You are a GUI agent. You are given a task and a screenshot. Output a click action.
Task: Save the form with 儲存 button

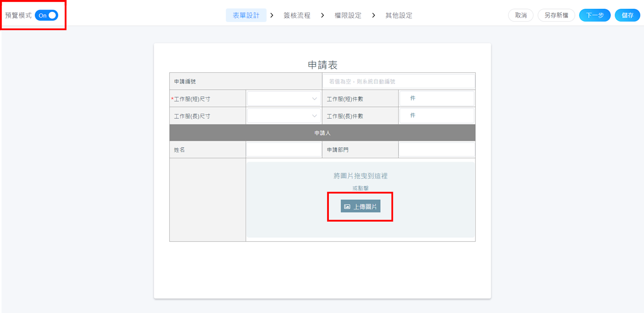[x=627, y=15]
